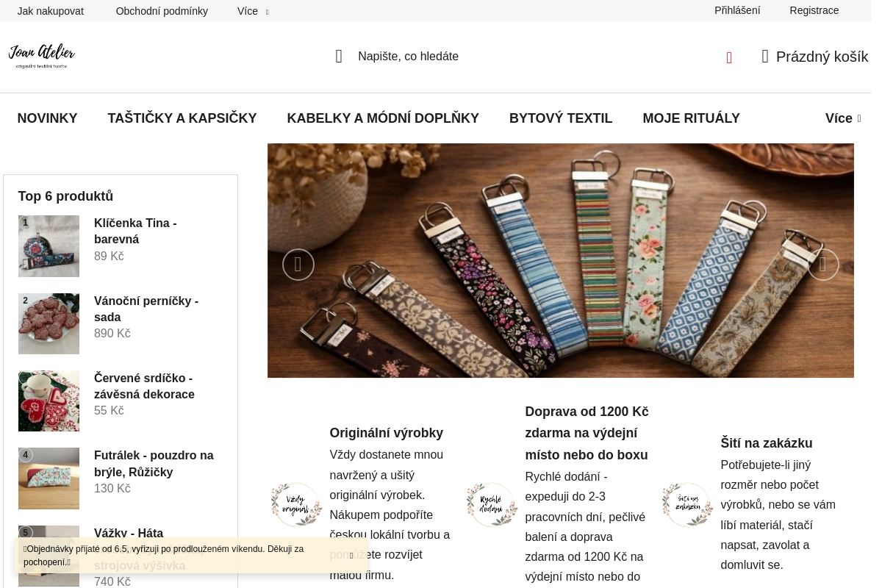The height and width of the screenshot is (588, 882).
Task: Click the Registrace link
Action: (814, 10)
